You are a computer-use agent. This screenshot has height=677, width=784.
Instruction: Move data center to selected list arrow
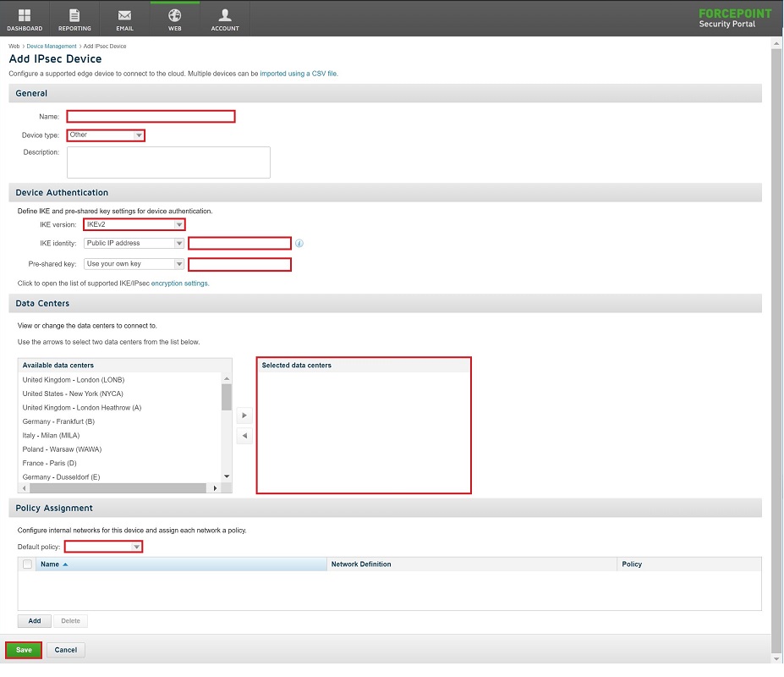coord(244,416)
